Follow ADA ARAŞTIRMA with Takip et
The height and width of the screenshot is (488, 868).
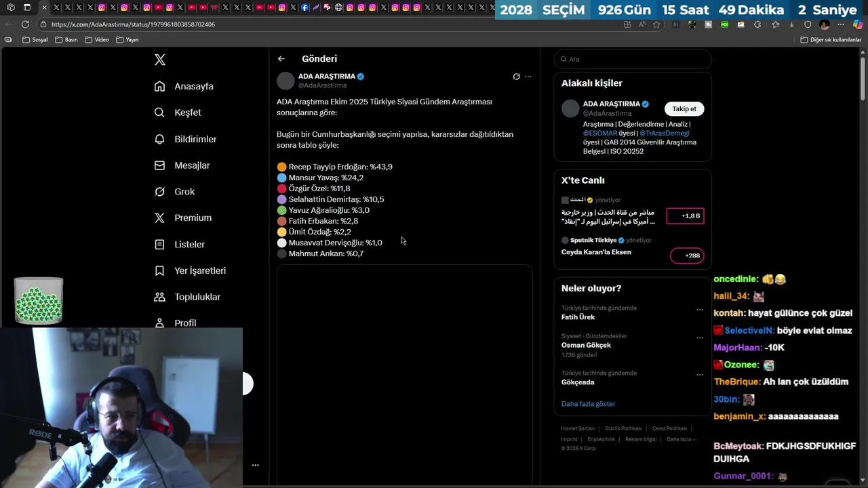pos(684,108)
